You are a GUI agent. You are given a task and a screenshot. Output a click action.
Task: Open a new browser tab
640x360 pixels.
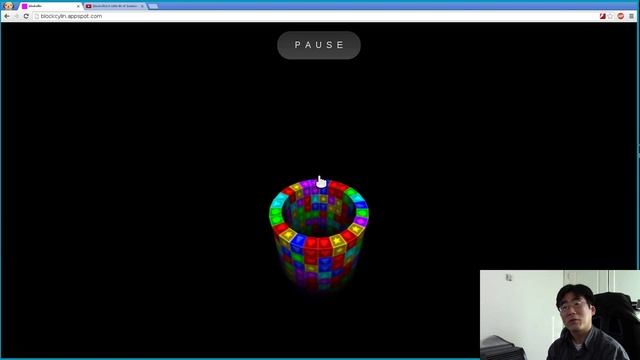click(153, 6)
